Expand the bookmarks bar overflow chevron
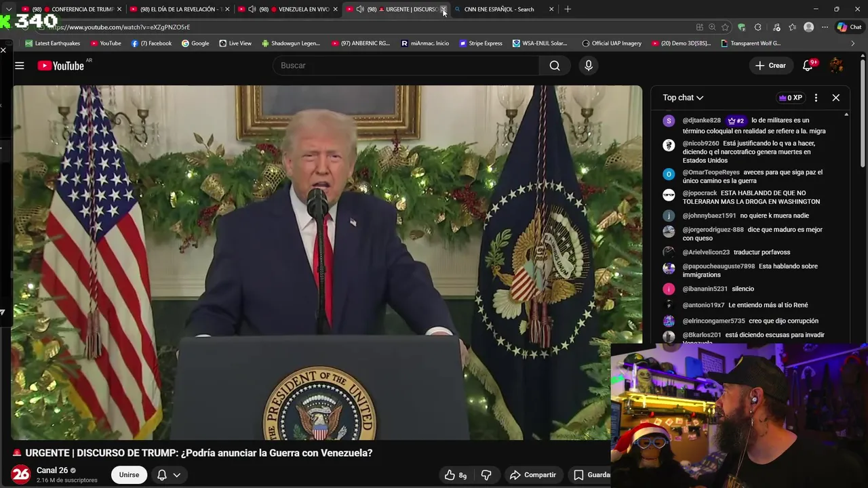The height and width of the screenshot is (488, 868). (852, 43)
